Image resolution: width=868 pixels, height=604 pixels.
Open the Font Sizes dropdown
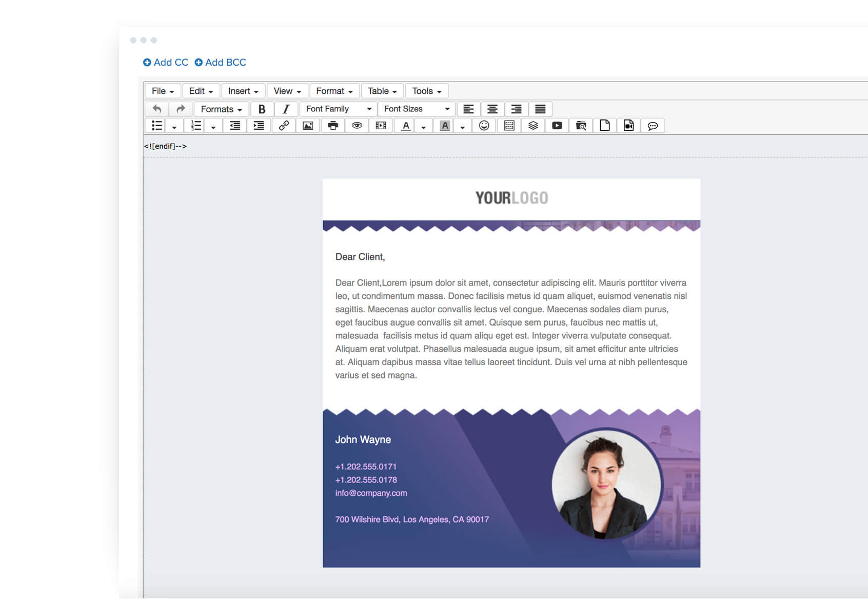pos(416,108)
